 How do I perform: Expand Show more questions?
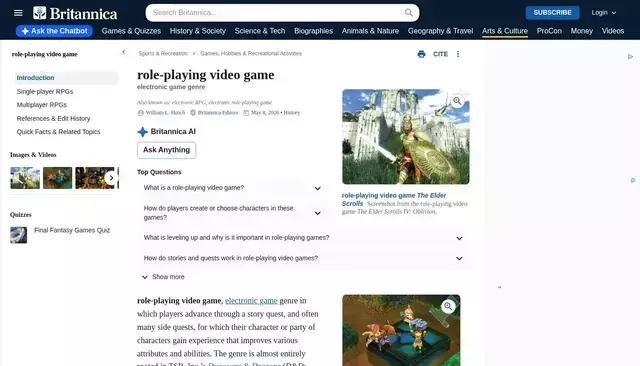click(x=163, y=277)
